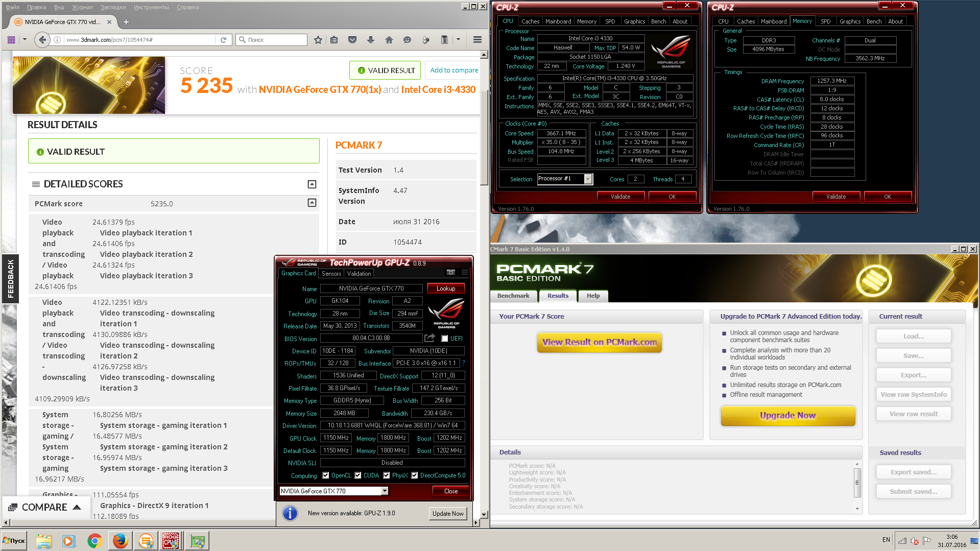Click the Pocket icon in Firefox toolbar

pos(352,40)
